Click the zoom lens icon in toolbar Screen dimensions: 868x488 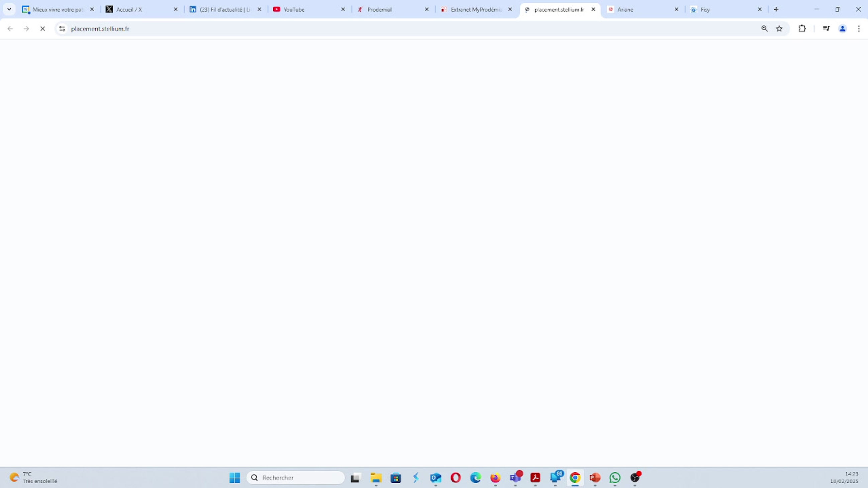coord(764,29)
